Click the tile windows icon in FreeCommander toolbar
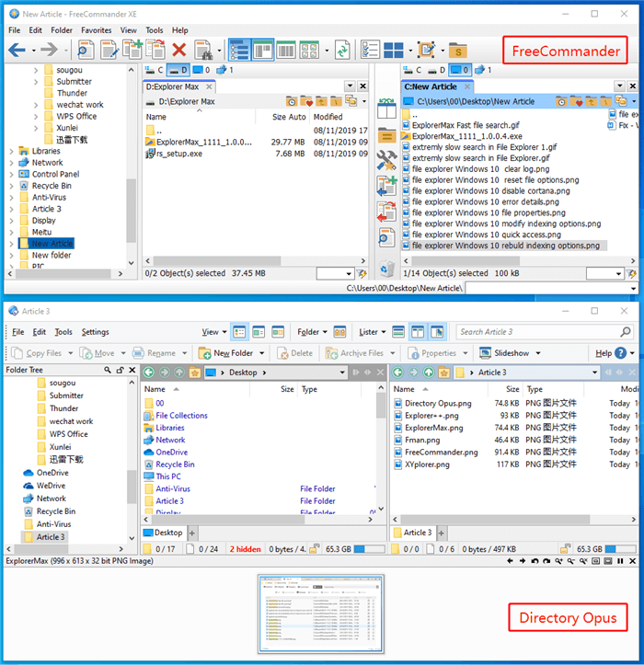 (393, 50)
